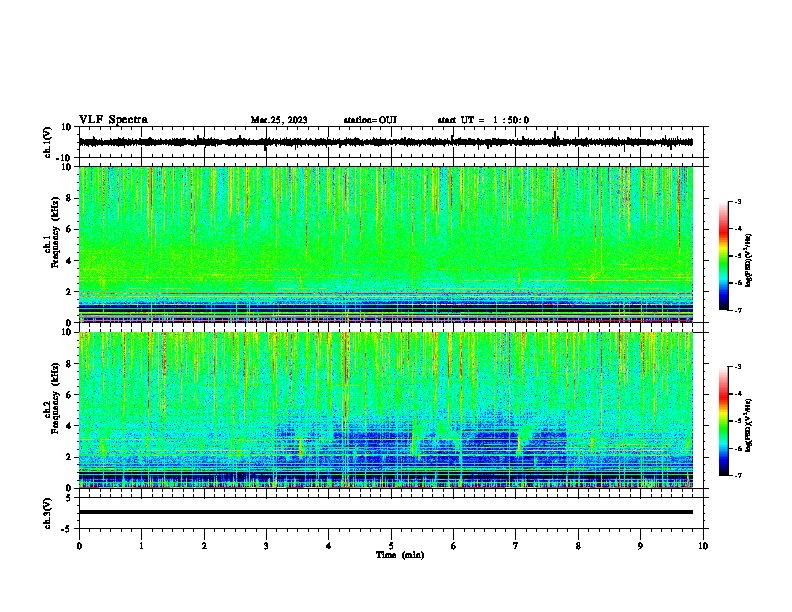
Task: Click the "-3" tick on ch.1 color bar
Action: click(x=737, y=201)
